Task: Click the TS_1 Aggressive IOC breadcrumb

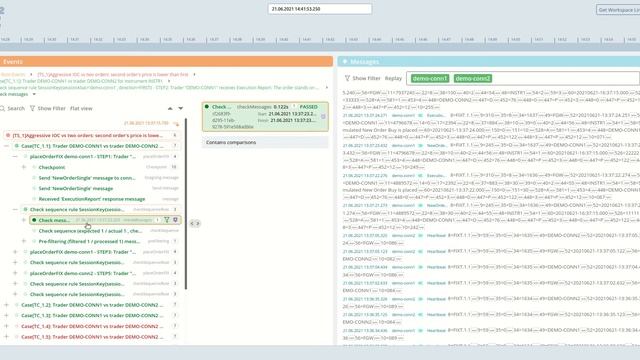Action: click(x=113, y=75)
